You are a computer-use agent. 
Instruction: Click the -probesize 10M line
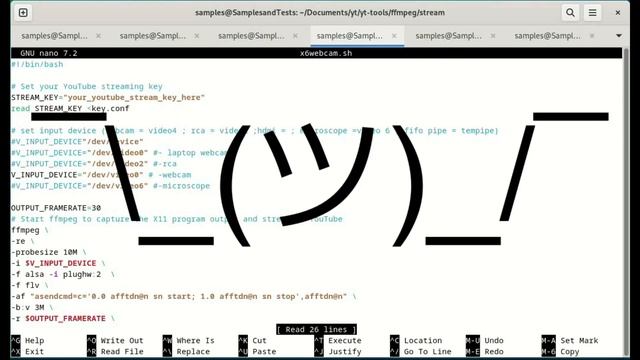49,252
